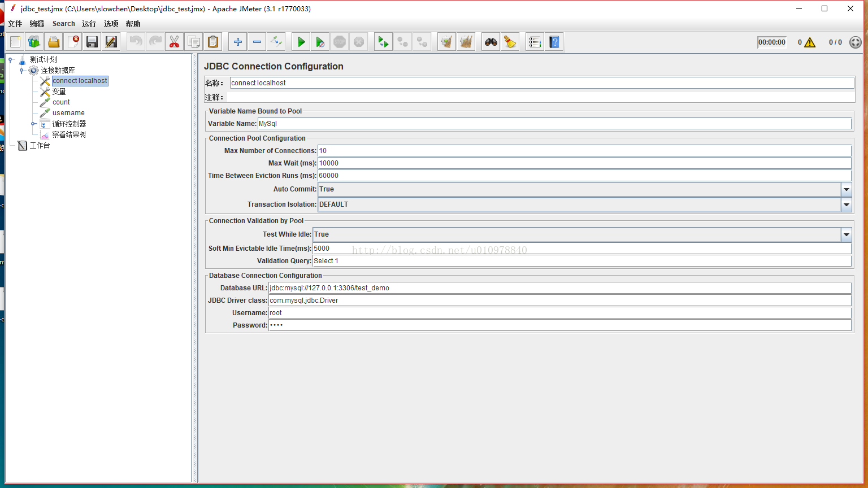Click the Toggle enable/disable toolbar icon

point(276,42)
